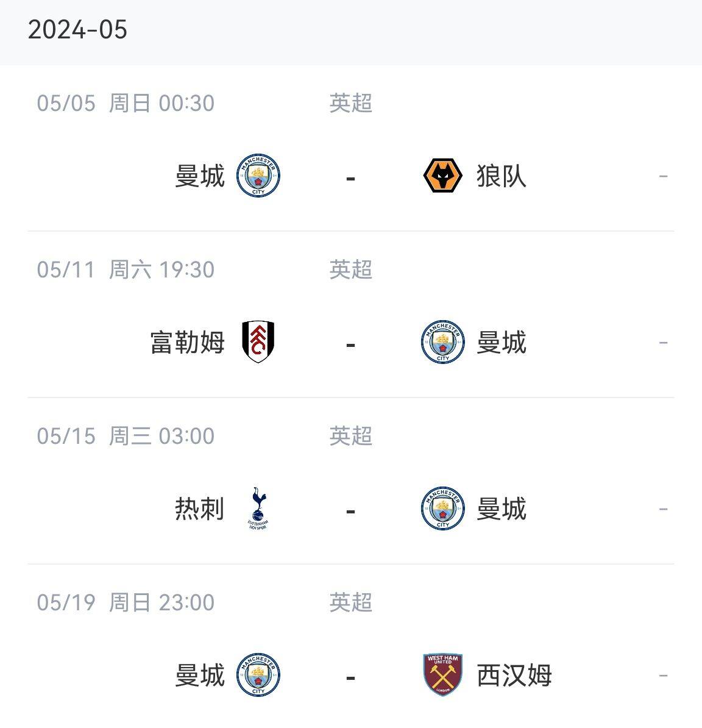The width and height of the screenshot is (702, 728).
Task: Click the 05/15 周三 03:00 match date
Action: [126, 436]
